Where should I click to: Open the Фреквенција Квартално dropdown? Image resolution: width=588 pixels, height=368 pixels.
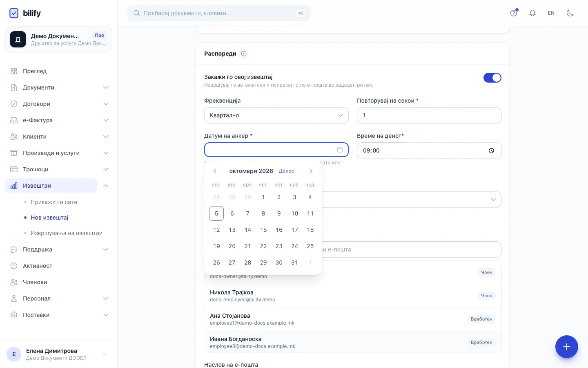pos(276,115)
